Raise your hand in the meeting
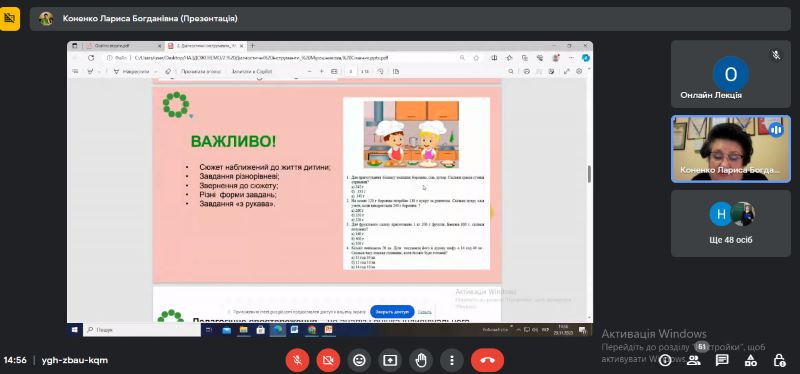 [x=421, y=360]
